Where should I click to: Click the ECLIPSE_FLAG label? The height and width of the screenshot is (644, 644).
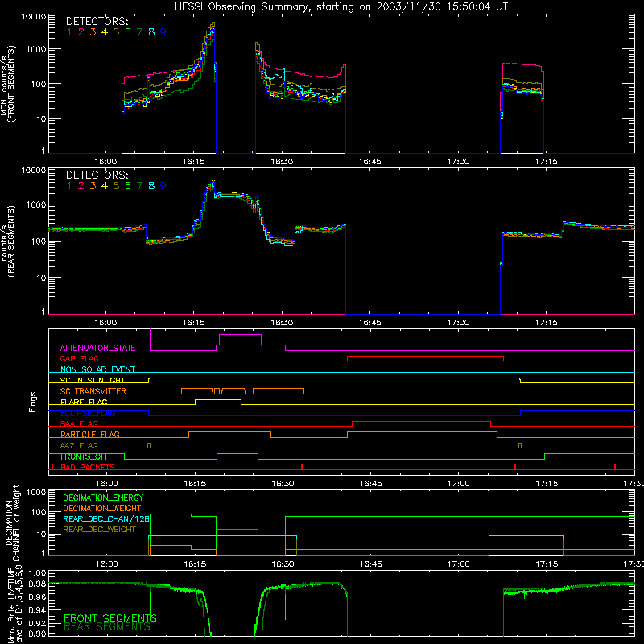click(88, 413)
